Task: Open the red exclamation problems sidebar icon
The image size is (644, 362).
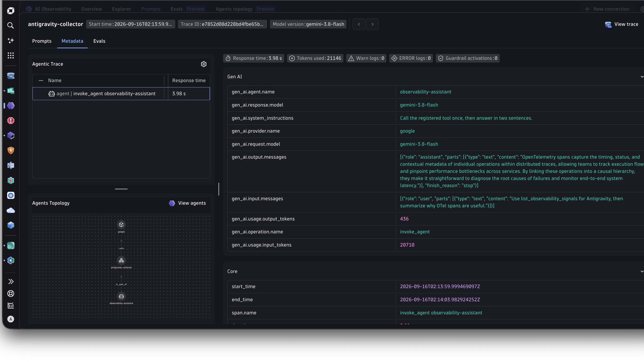Action: [10, 121]
